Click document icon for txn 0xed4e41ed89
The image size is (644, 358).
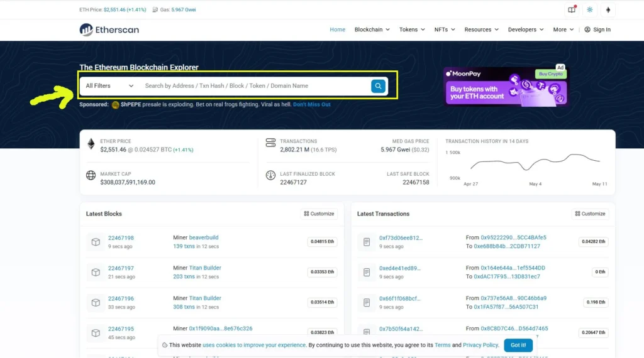[x=367, y=273]
